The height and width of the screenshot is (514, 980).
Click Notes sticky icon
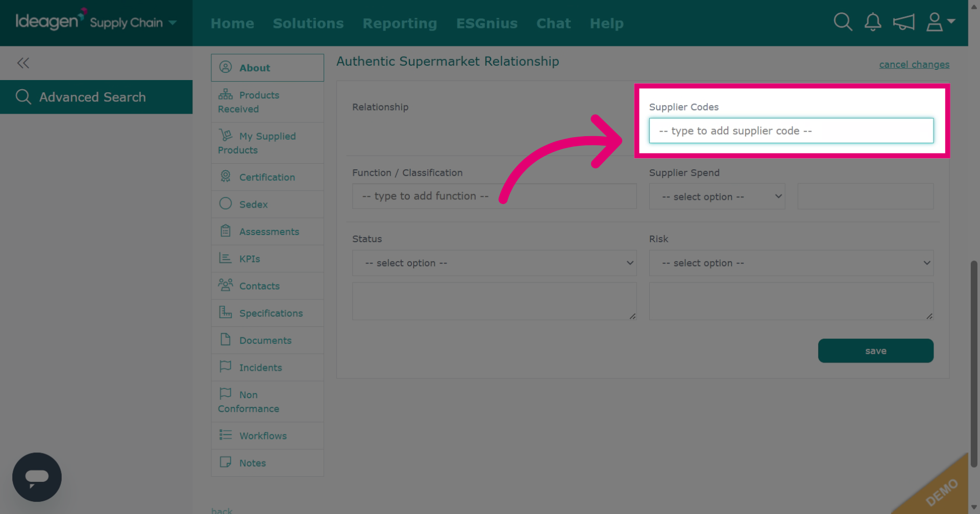pos(226,461)
